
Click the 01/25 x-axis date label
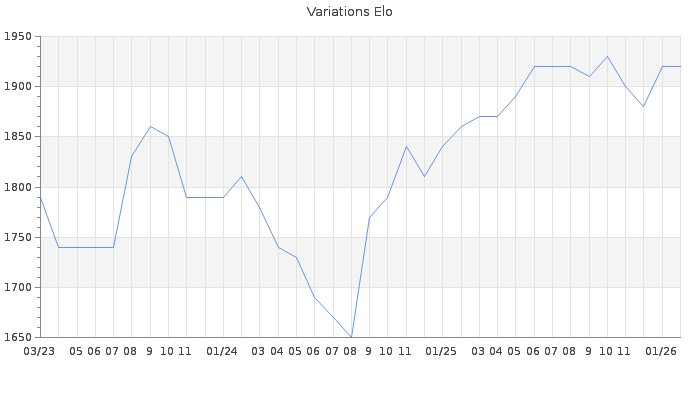point(441,351)
